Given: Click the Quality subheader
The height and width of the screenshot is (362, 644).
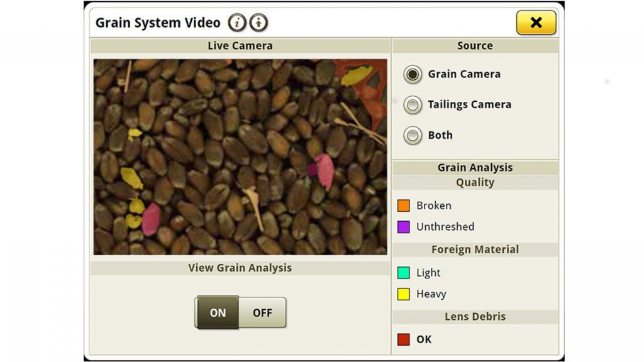Looking at the screenshot, I should (475, 182).
